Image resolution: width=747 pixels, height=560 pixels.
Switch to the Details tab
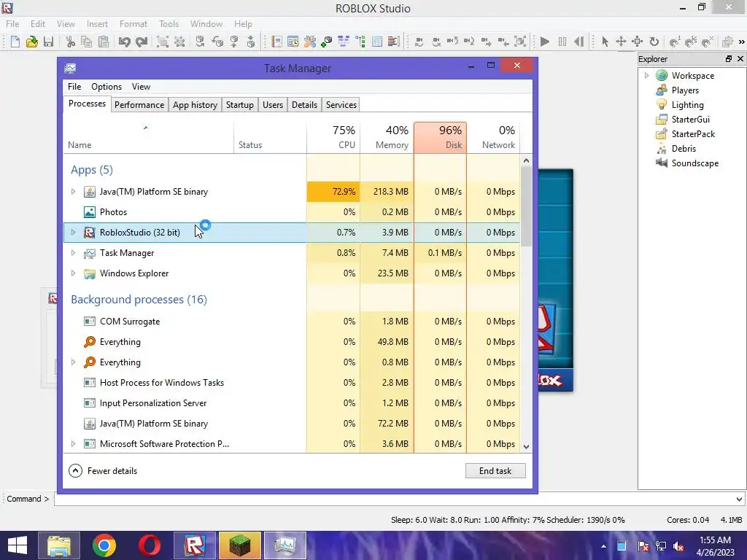click(304, 105)
